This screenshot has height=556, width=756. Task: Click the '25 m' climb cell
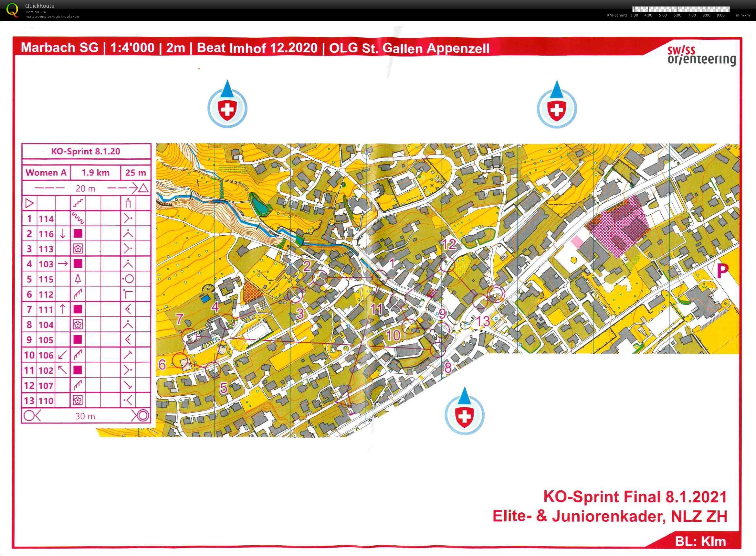pyautogui.click(x=135, y=173)
